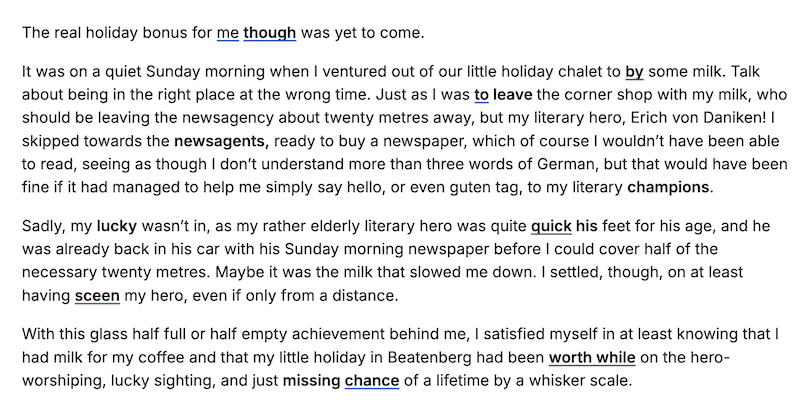Click the hyphenated word 'hero-' at line end
This screenshot has width=800, height=412.
(x=708, y=358)
